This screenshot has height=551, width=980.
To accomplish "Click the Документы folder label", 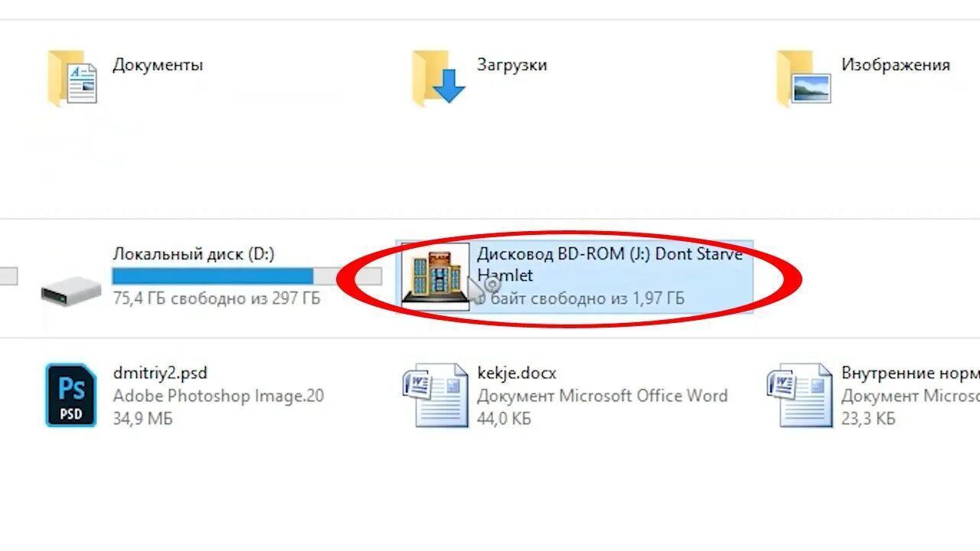I will tap(158, 65).
